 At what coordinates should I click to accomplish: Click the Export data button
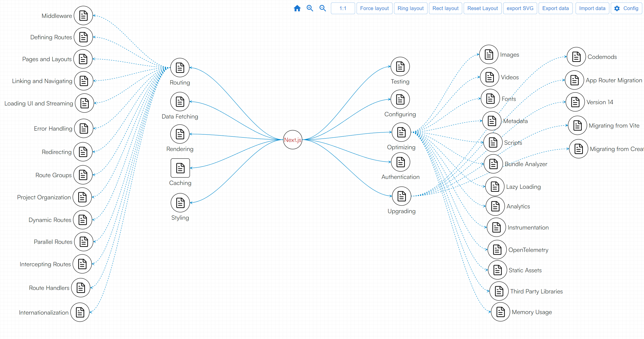point(555,8)
